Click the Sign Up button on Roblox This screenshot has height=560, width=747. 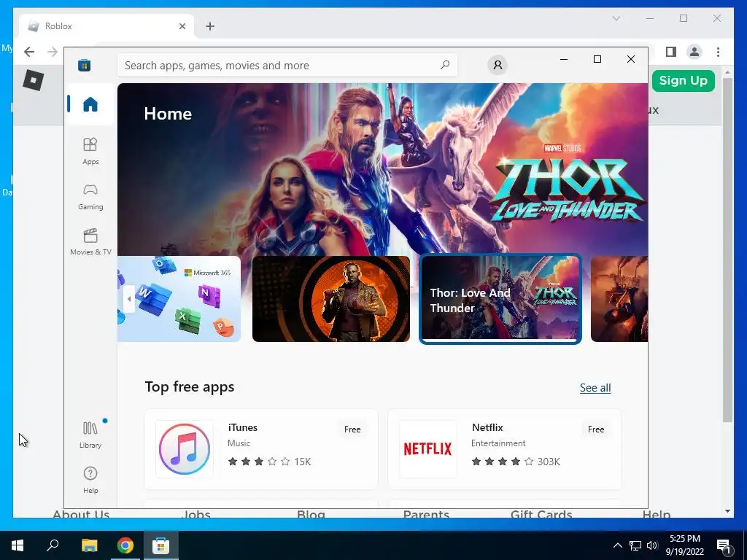point(683,80)
